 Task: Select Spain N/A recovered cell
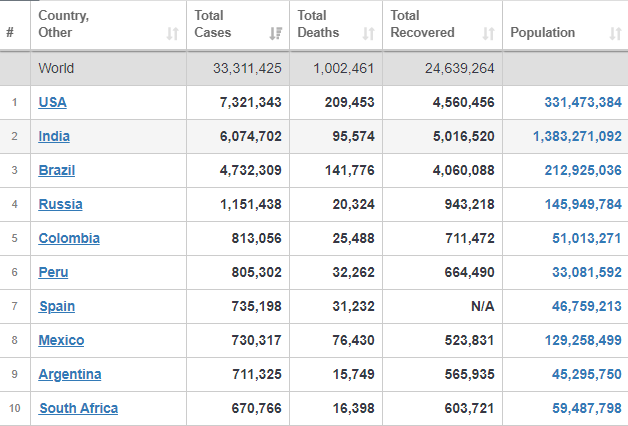click(x=483, y=306)
